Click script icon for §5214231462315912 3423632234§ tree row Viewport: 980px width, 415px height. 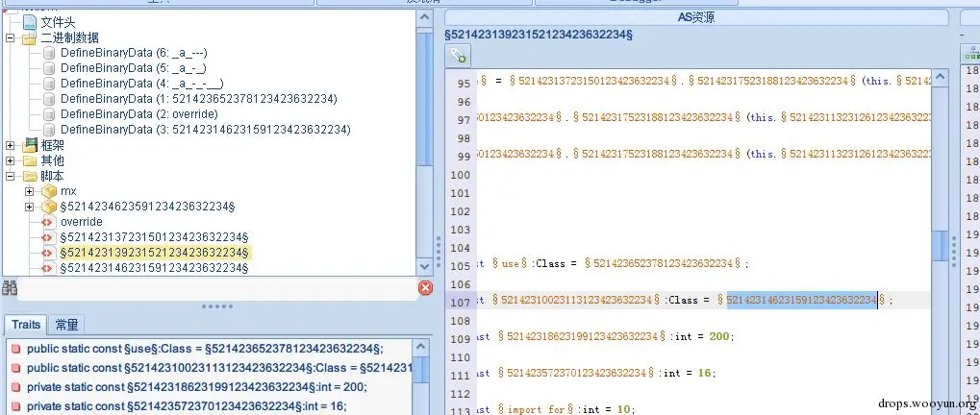point(47,268)
